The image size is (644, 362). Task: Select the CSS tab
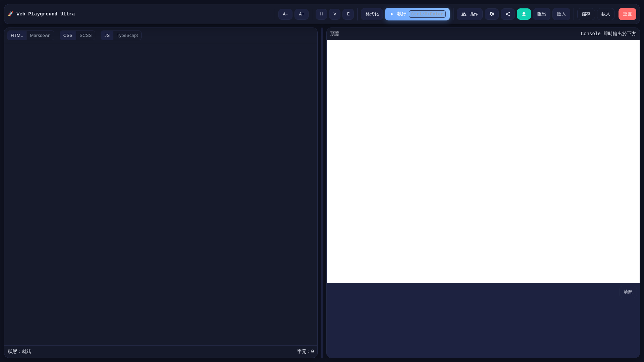coord(68,36)
